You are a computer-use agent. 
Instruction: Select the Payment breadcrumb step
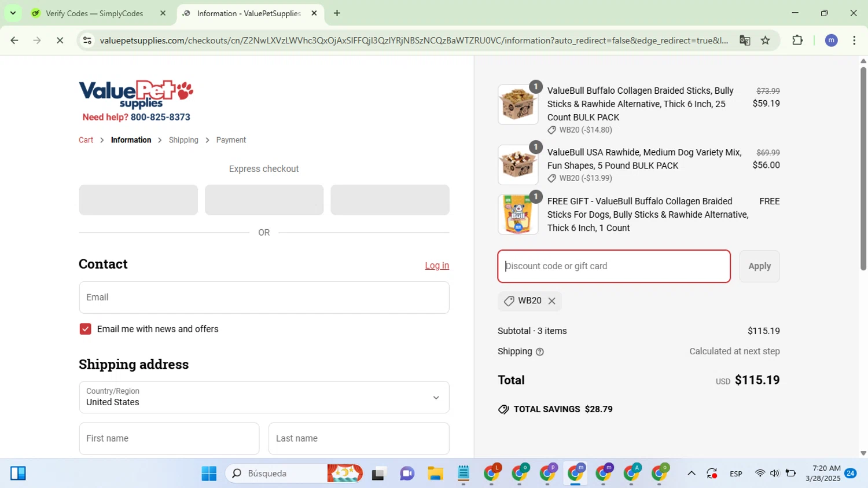(x=231, y=140)
